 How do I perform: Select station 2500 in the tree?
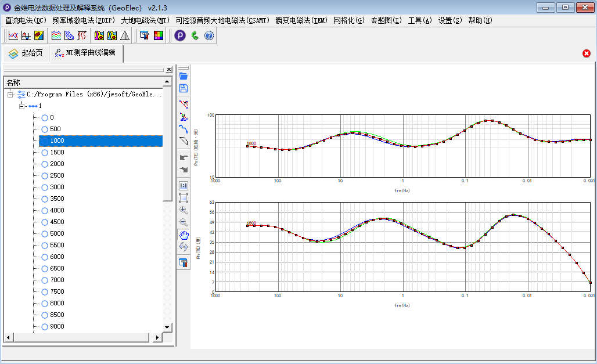coord(57,175)
